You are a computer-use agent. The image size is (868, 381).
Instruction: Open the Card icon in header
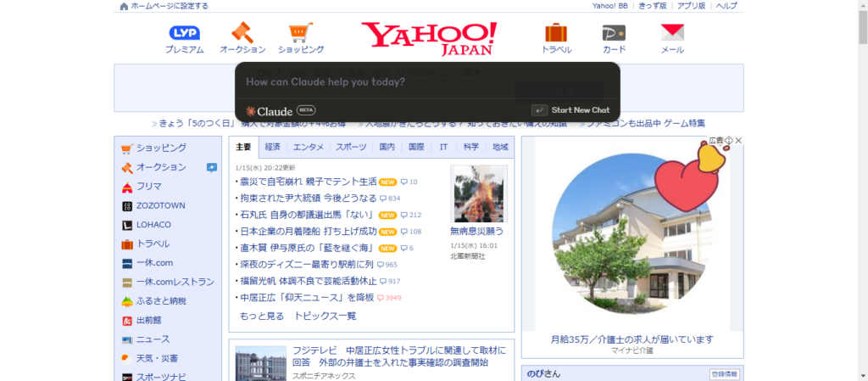click(x=614, y=33)
